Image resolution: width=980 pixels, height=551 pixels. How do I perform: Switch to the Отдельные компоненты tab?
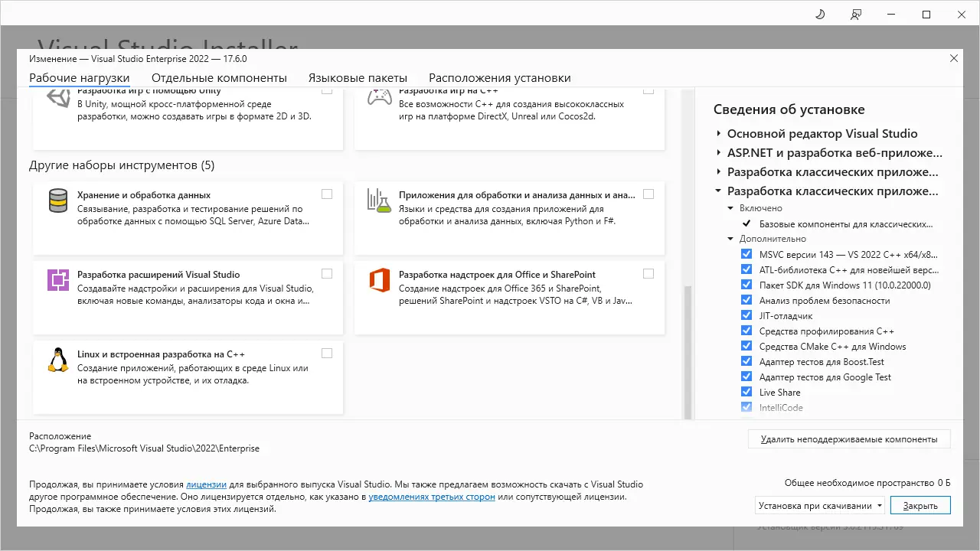220,77
